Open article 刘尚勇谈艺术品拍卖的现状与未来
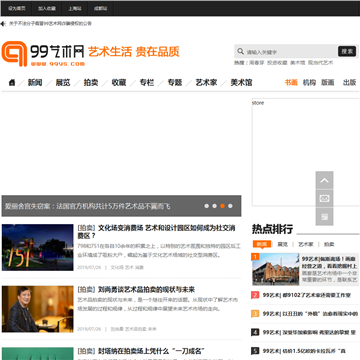The width and height of the screenshot is (360, 360). point(146,289)
